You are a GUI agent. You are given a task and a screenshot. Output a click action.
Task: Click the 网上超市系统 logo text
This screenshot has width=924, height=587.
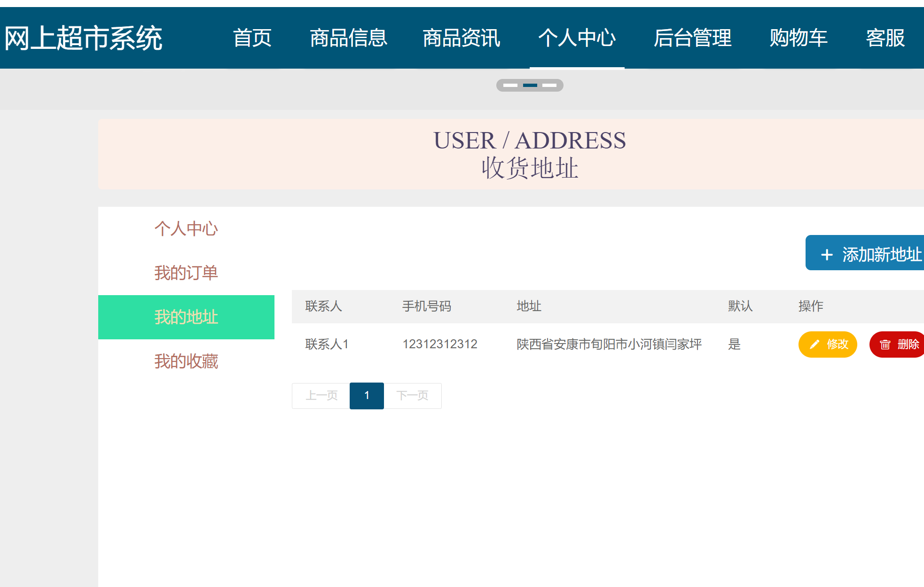pos(84,39)
